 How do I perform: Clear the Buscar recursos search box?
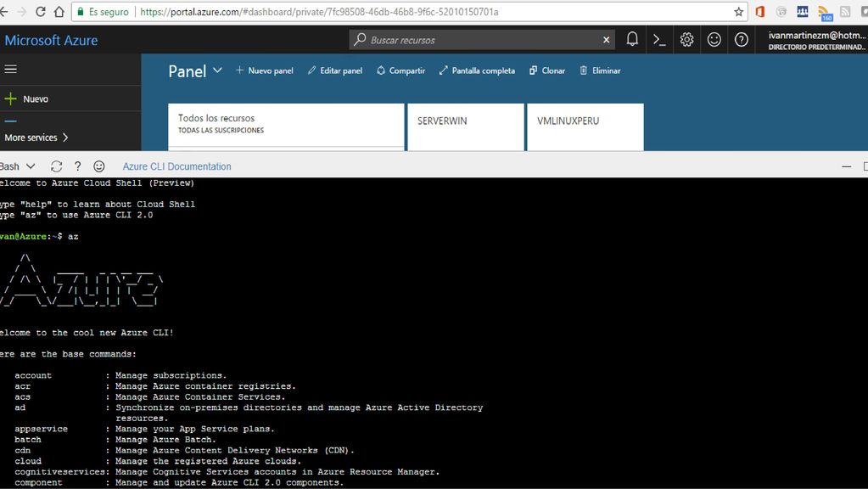[x=606, y=40]
